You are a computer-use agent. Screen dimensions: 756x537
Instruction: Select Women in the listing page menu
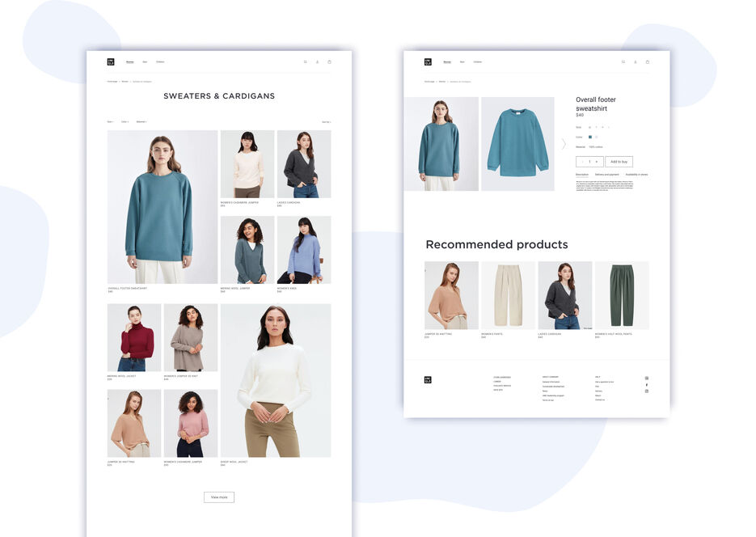click(x=129, y=61)
